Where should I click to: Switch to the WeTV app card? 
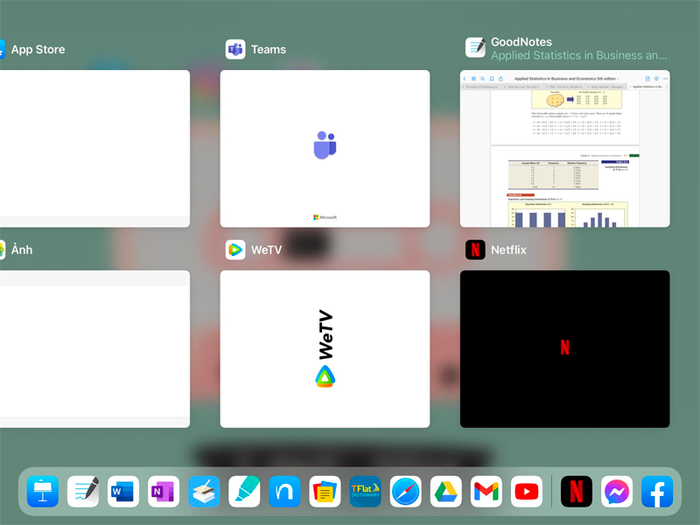[x=325, y=348]
